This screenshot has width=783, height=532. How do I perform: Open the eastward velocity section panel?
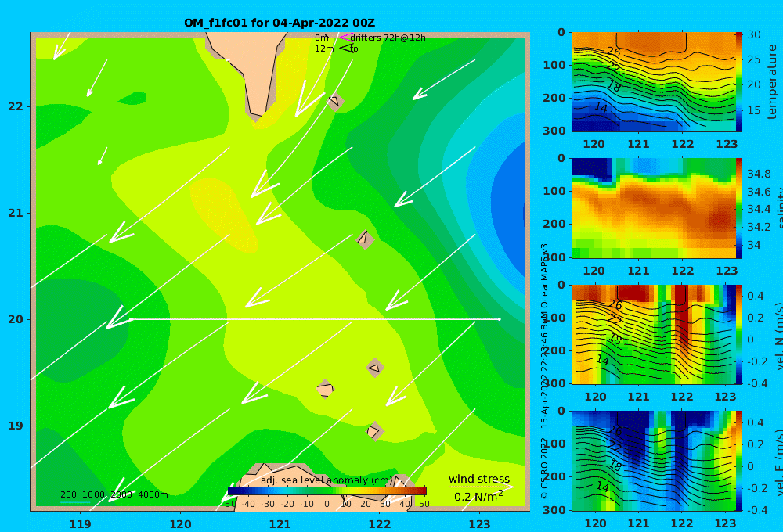coord(653,461)
